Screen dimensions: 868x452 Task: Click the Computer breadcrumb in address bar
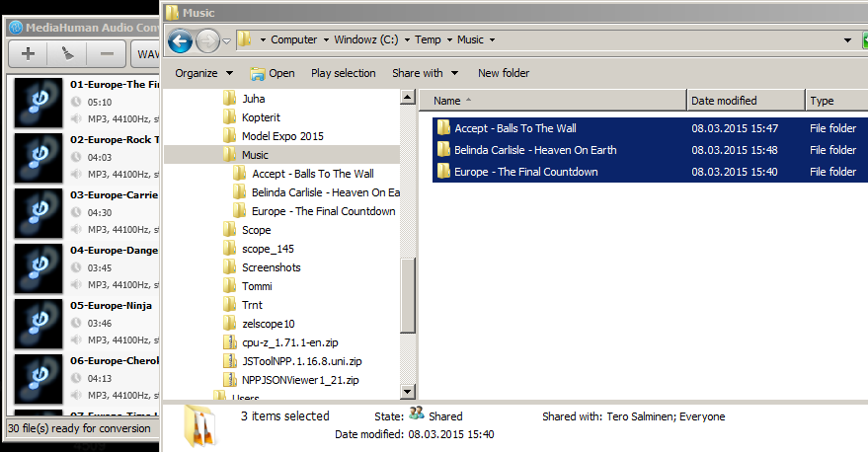tap(293, 39)
